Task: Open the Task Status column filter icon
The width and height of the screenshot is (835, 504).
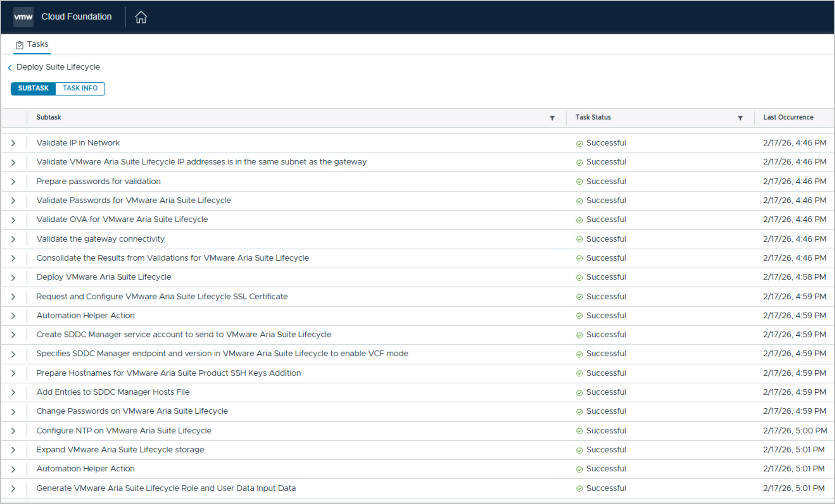Action: click(x=740, y=118)
